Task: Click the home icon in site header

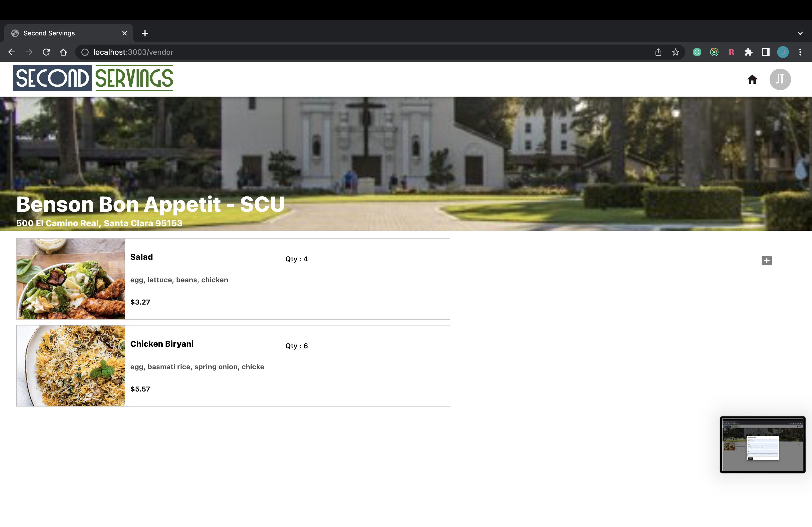Action: coord(752,79)
